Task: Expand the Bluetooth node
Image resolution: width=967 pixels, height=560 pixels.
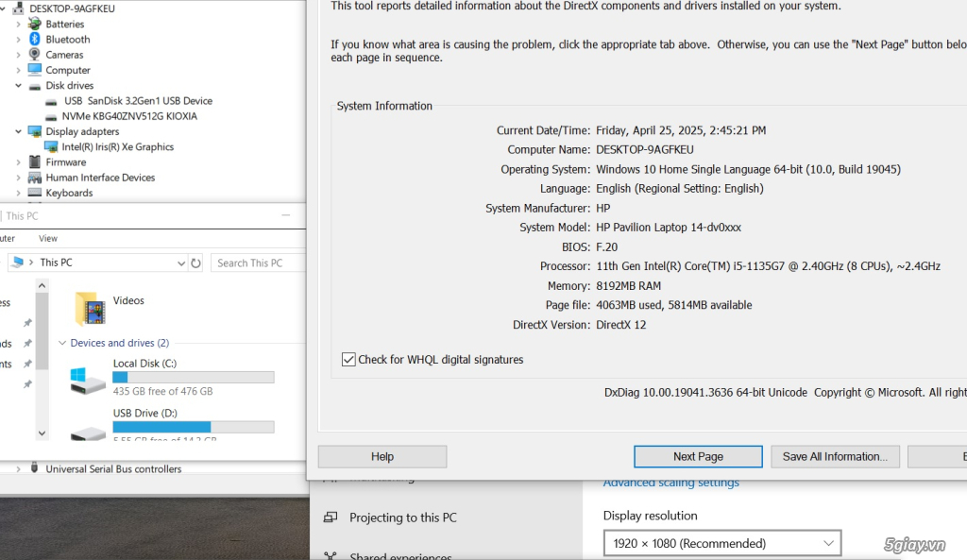Action: (x=18, y=40)
